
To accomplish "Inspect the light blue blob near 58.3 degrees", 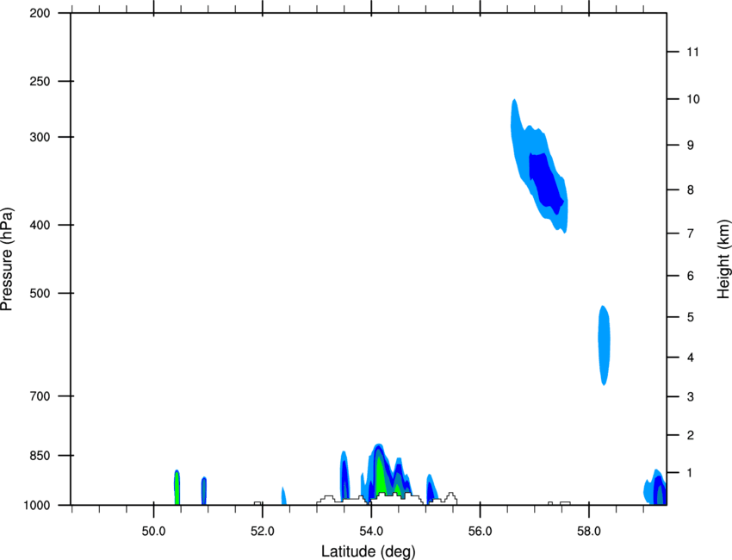I will [604, 345].
